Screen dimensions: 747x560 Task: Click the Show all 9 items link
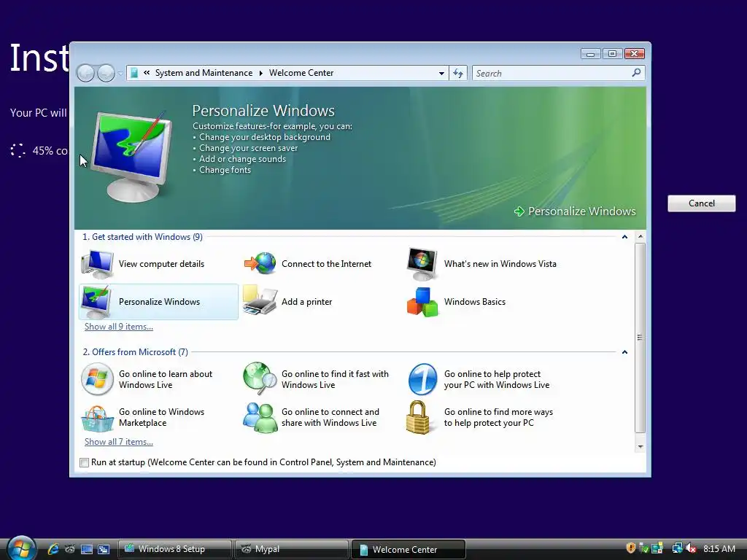coord(119,327)
